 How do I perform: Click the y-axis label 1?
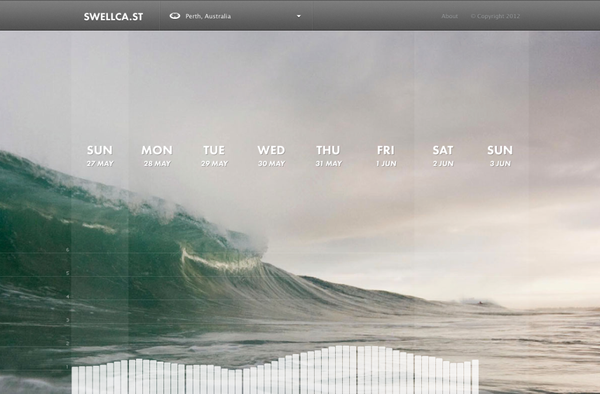coord(68,367)
